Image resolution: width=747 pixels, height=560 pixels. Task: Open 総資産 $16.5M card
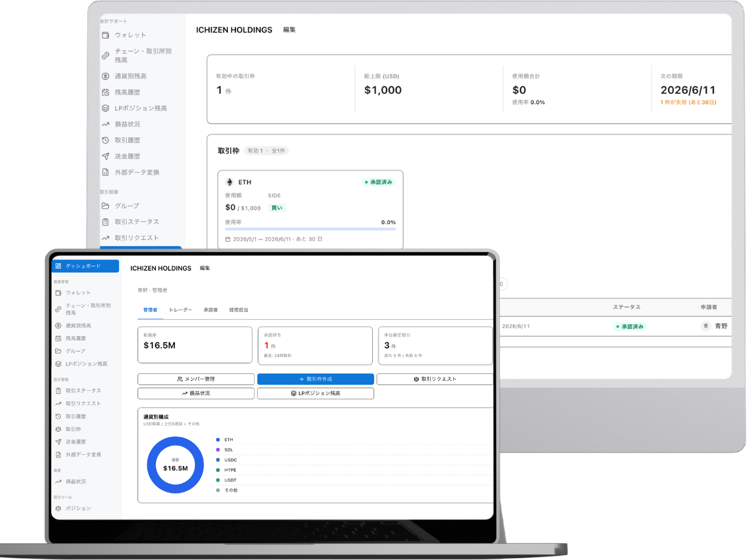(195, 345)
